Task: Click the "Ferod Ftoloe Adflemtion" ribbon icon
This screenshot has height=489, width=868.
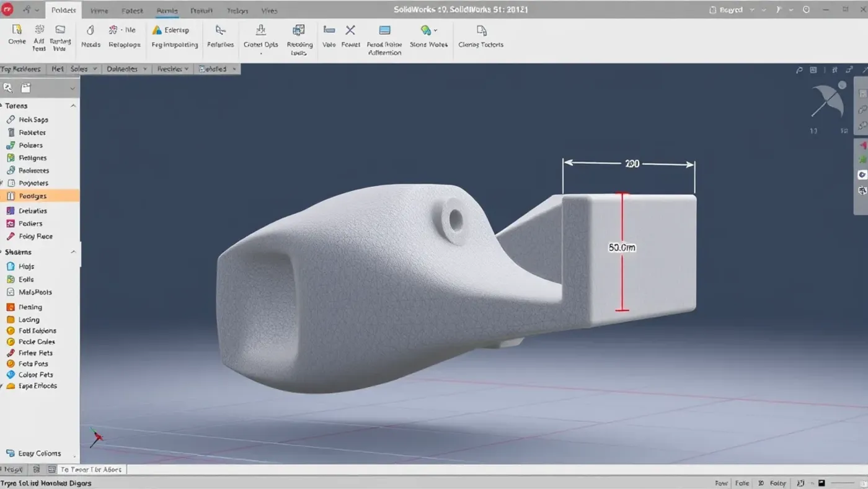Action: tap(384, 30)
